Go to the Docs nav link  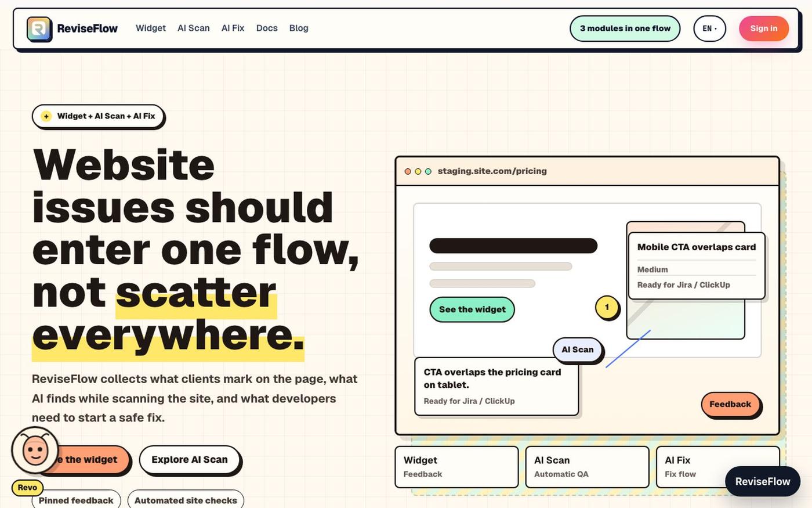coord(267,28)
